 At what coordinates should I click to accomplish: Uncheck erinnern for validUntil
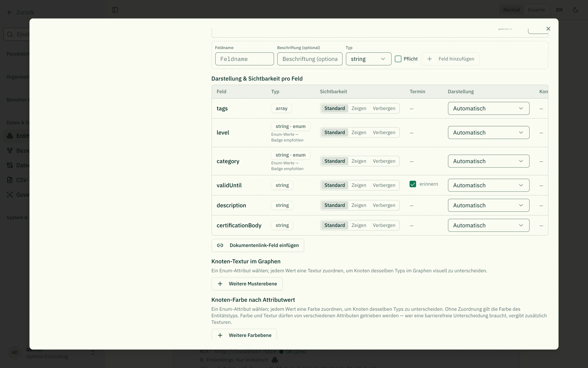pos(413,184)
